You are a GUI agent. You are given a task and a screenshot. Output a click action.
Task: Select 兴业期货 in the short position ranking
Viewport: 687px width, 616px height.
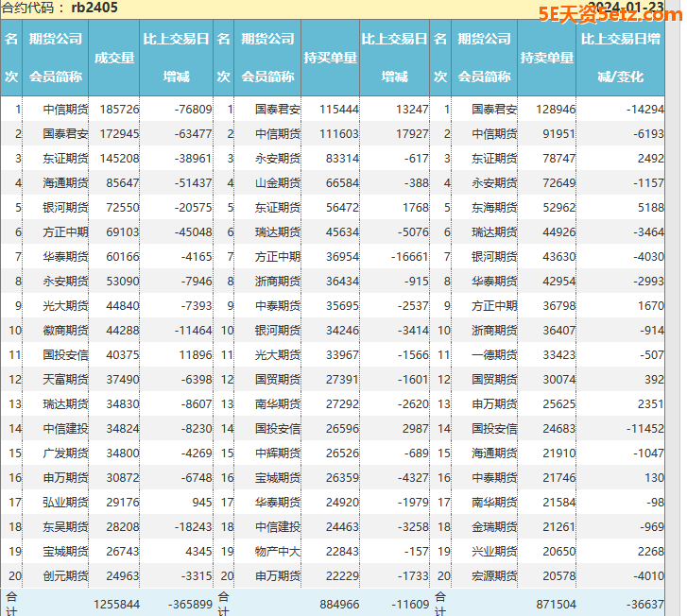(494, 551)
